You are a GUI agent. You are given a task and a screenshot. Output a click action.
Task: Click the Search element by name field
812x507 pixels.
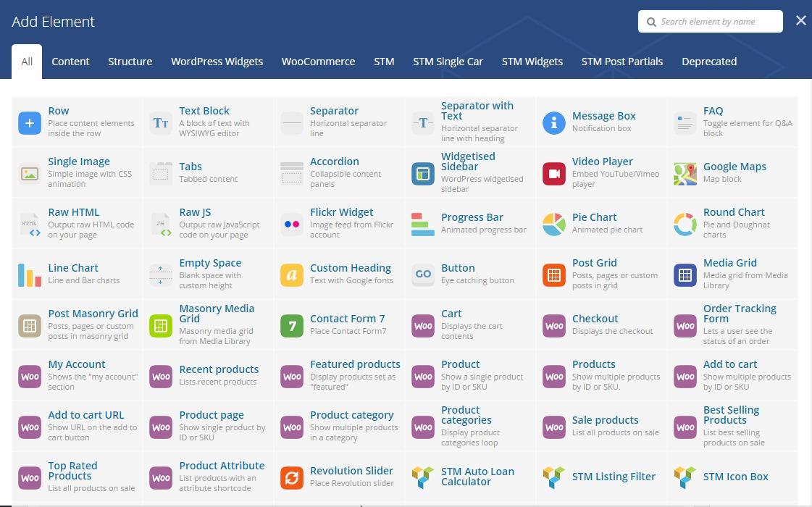(x=711, y=22)
